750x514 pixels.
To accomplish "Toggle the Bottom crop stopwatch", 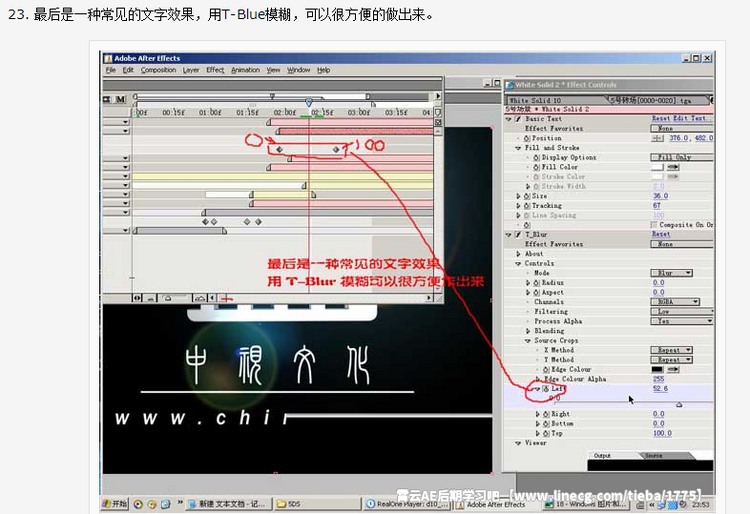I will click(x=546, y=424).
